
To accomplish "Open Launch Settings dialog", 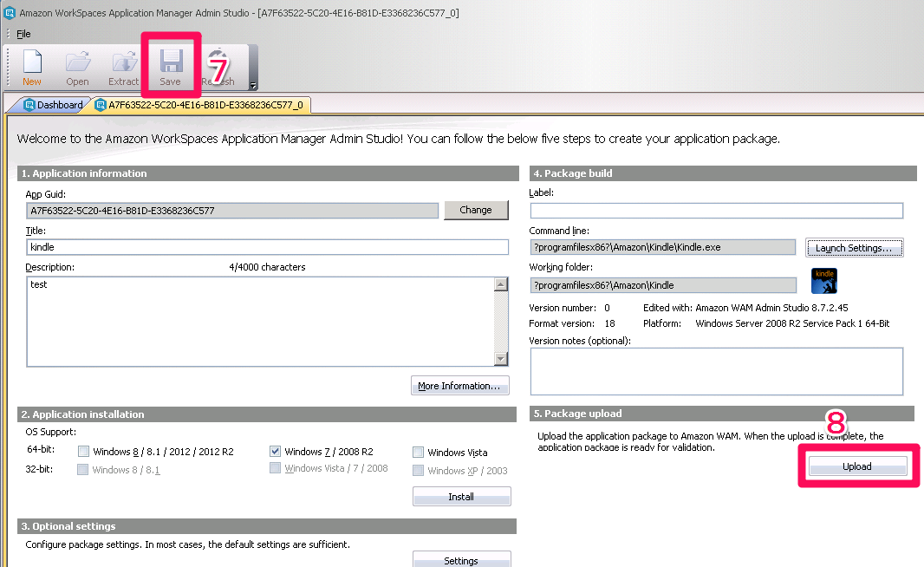I will 855,248.
